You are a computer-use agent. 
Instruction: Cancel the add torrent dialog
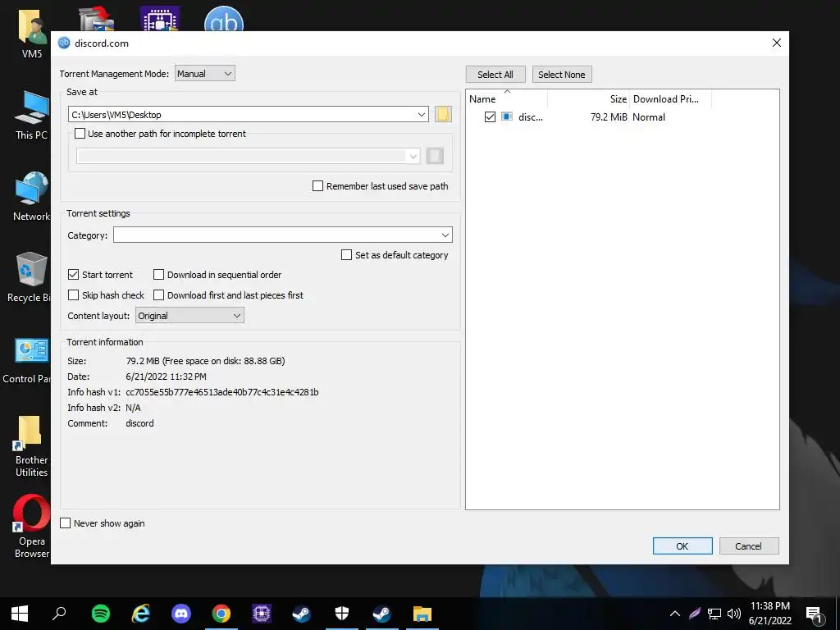pos(749,546)
